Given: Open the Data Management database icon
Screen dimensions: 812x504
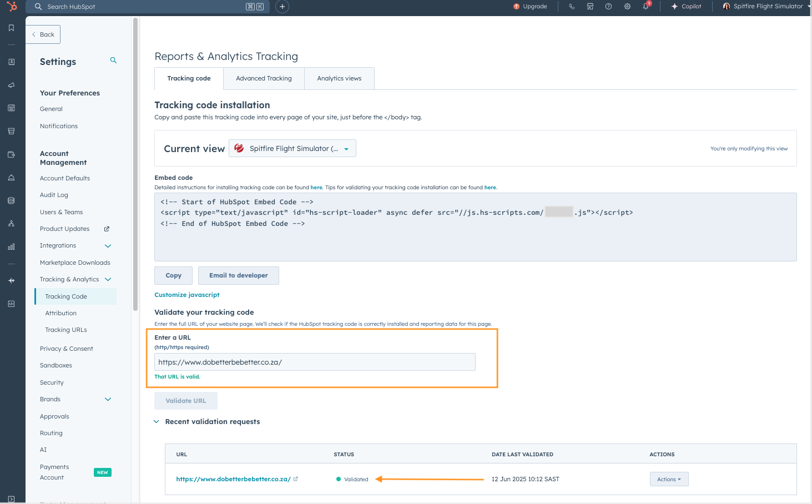Looking at the screenshot, I should pyautogui.click(x=11, y=200).
